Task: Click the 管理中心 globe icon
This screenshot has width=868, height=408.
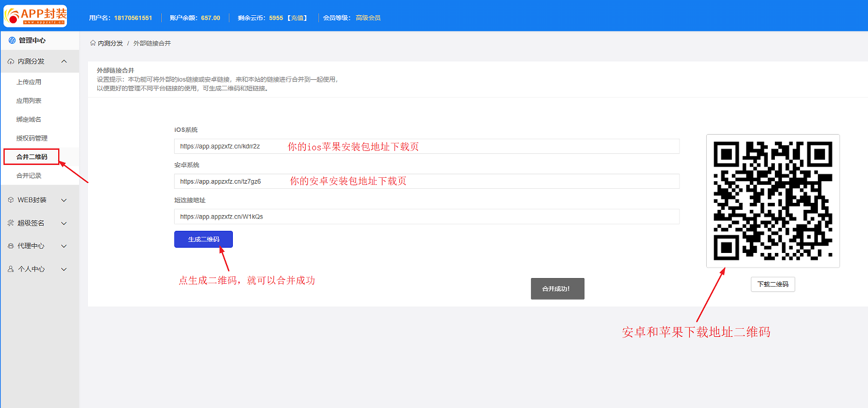Action: (x=12, y=40)
